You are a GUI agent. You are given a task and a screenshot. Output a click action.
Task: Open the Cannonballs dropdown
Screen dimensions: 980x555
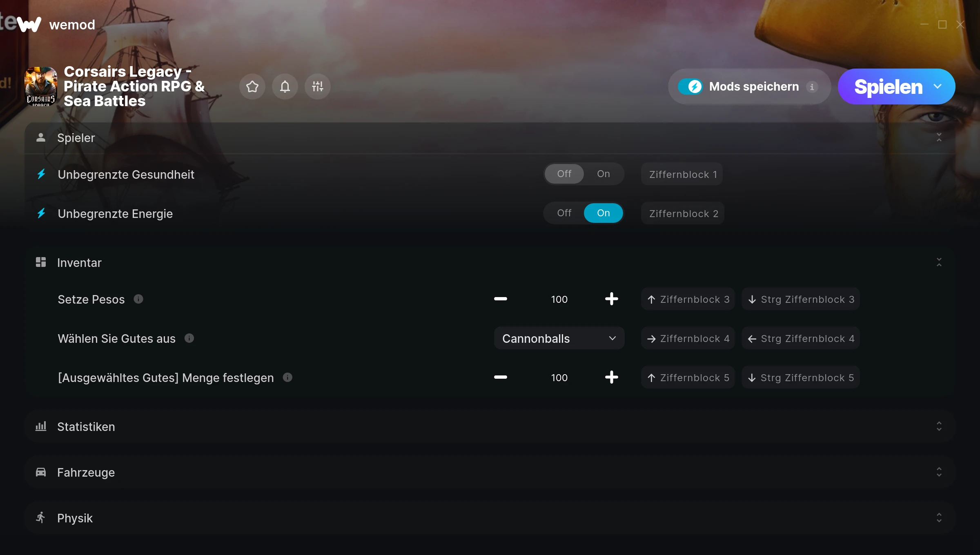coord(559,338)
